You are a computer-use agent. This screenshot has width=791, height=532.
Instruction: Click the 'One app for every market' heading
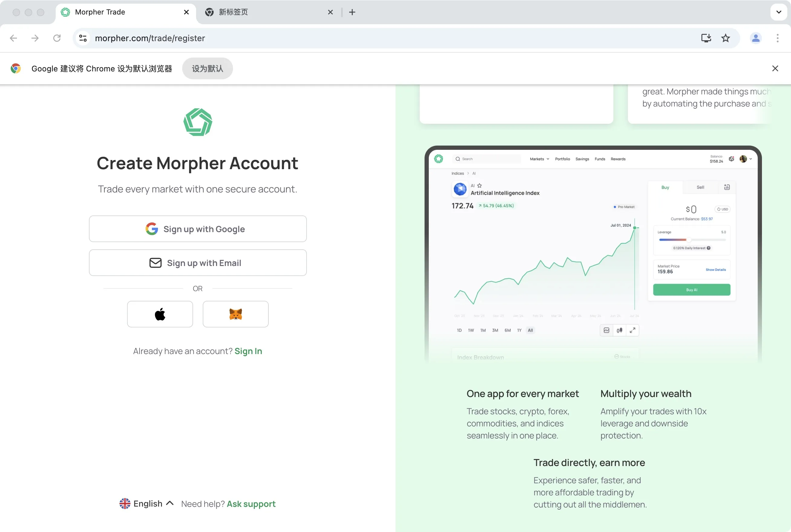pyautogui.click(x=523, y=394)
